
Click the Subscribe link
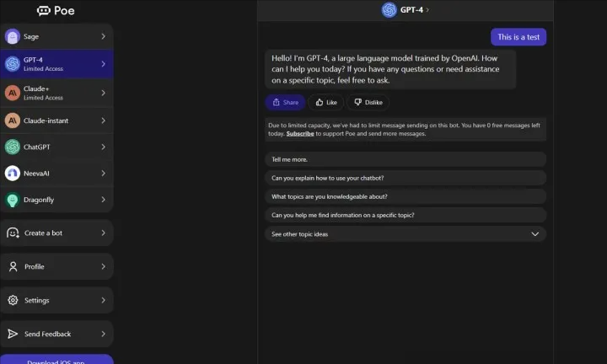coord(299,134)
